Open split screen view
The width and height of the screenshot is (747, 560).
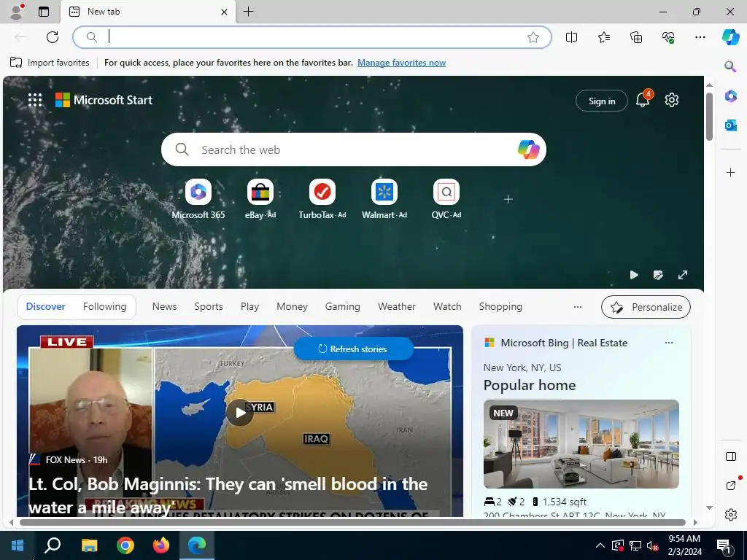point(571,37)
